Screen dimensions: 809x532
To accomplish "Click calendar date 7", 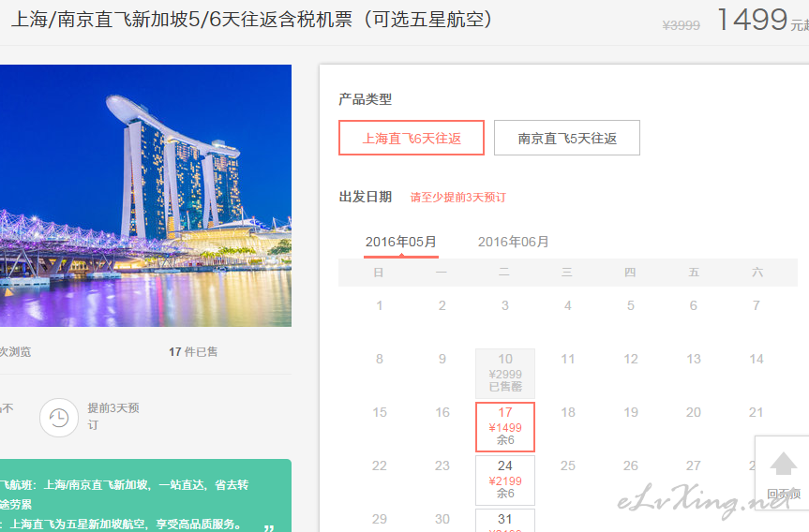I will point(757,305).
